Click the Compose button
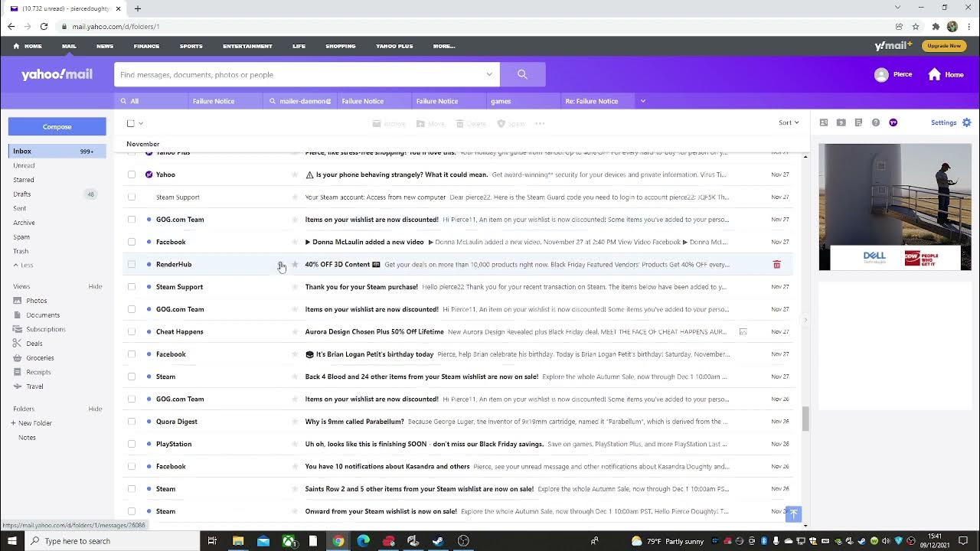Screen dimensions: 980x551 pyautogui.click(x=57, y=126)
